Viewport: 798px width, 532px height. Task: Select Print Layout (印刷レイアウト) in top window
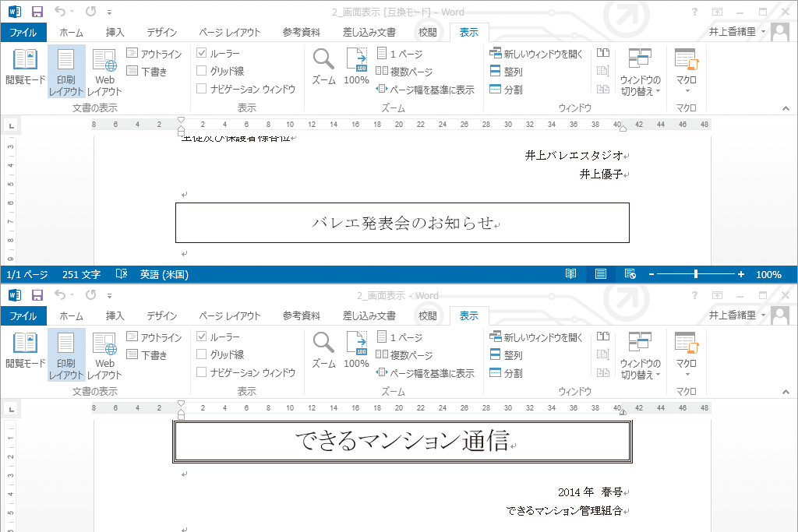tap(66, 71)
